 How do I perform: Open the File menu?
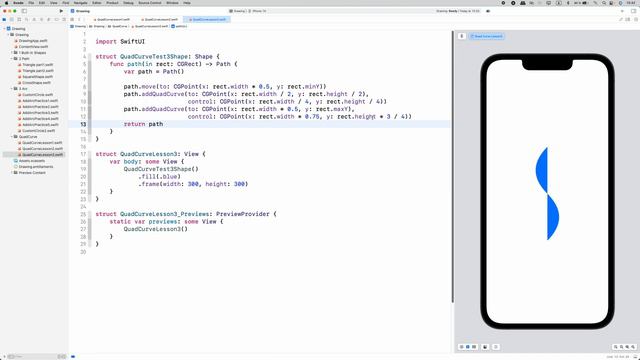[31, 3]
